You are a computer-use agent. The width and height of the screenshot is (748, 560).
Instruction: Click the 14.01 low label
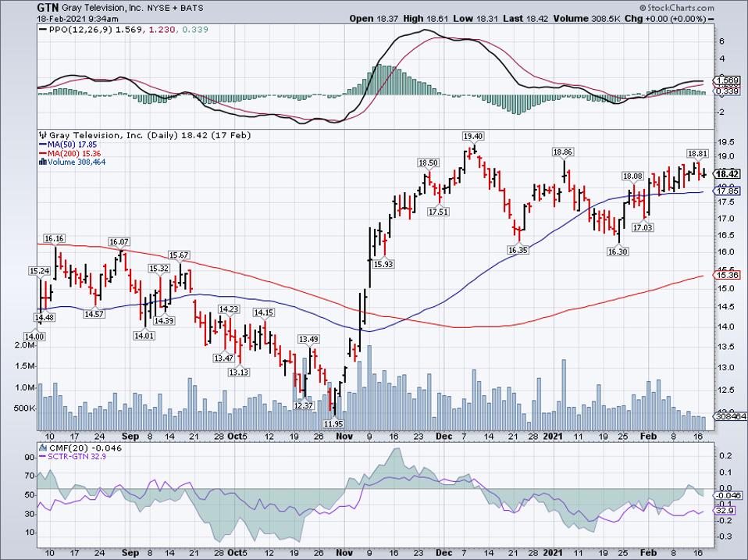pos(144,336)
